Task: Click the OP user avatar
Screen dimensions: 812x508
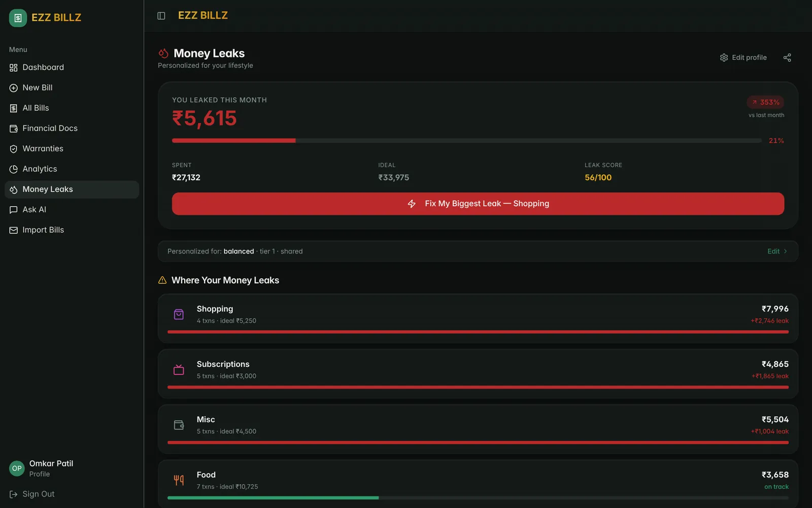Action: coord(17,468)
